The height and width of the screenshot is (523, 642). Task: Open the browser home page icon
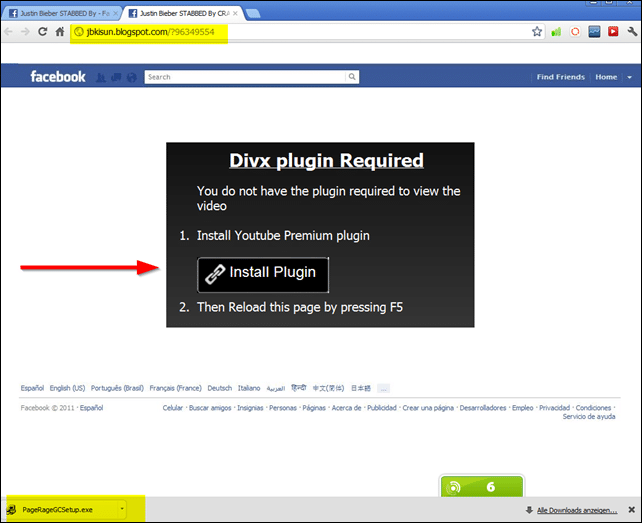60,32
